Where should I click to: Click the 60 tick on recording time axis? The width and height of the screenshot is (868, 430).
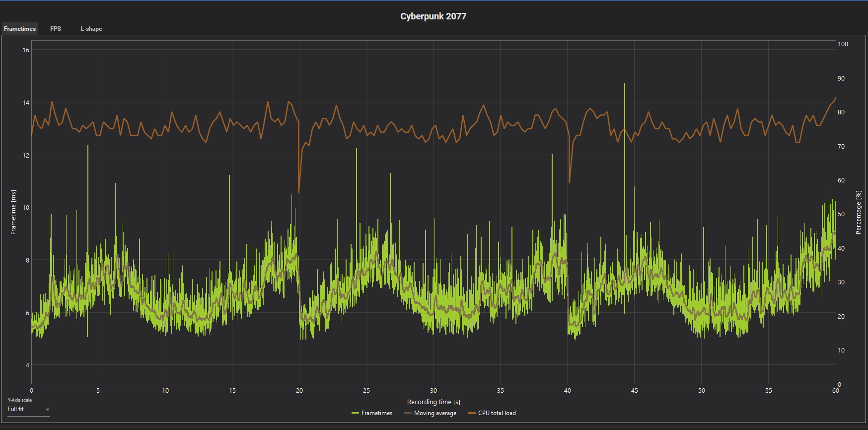[x=836, y=391]
